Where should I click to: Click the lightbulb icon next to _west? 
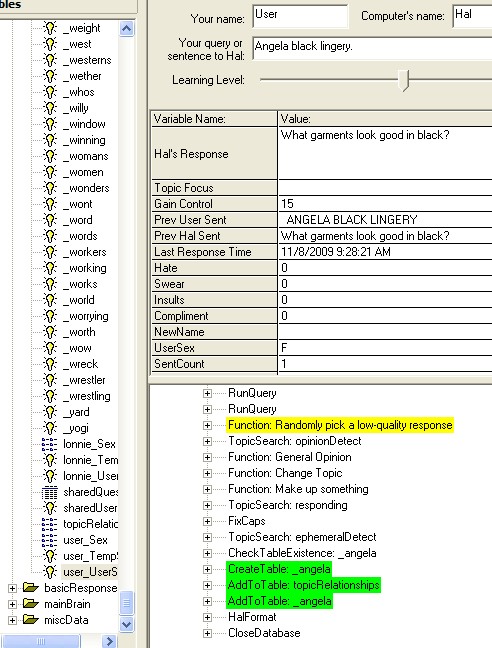(x=50, y=44)
